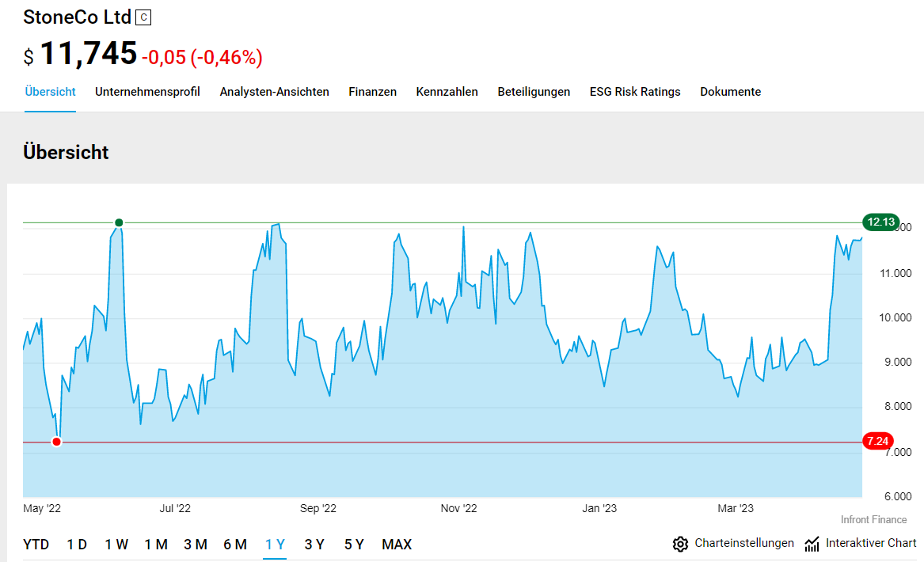Click the green 12.13 price badge
The height and width of the screenshot is (562, 924).
coord(880,222)
